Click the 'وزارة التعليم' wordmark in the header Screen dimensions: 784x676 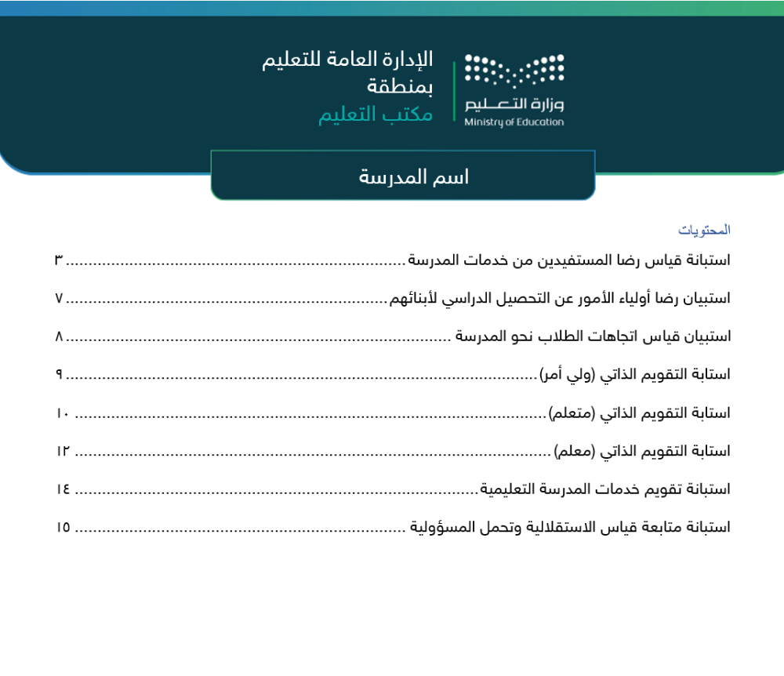tap(514, 104)
